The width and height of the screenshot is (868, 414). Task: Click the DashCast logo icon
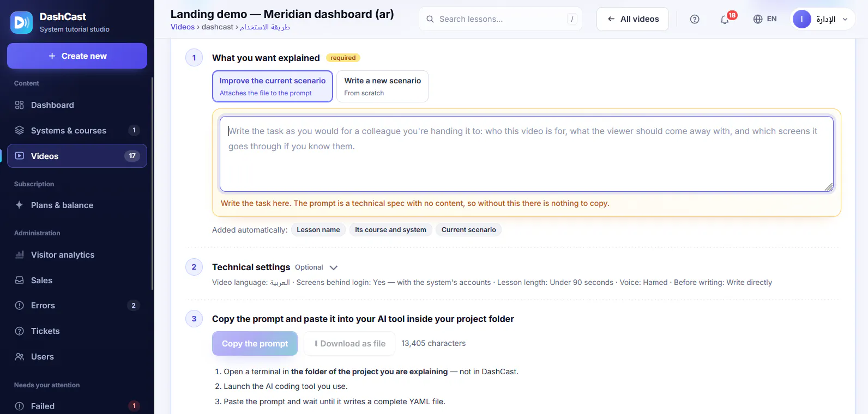coord(21,22)
